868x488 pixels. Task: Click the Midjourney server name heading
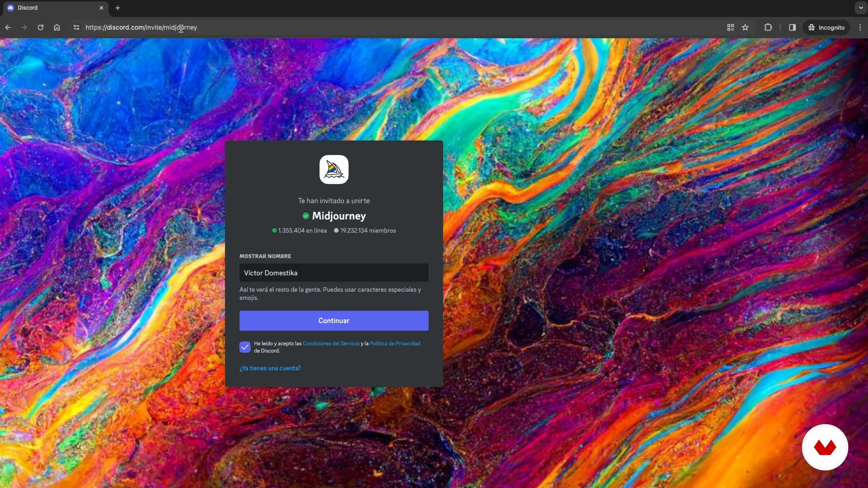[x=339, y=216]
